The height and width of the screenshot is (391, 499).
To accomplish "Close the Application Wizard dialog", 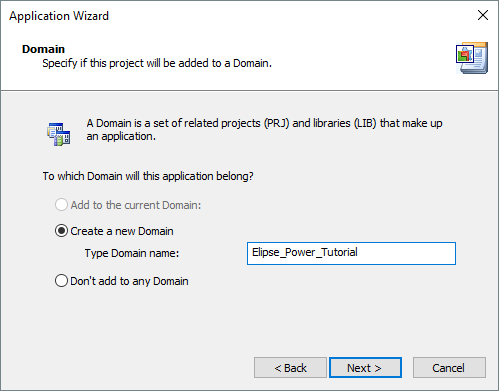I will 483,15.
